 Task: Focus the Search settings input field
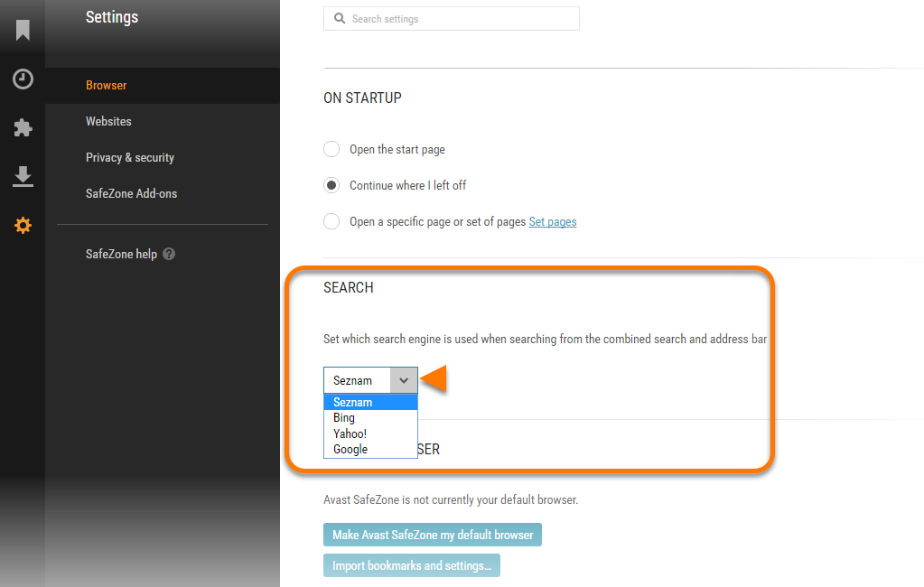[452, 18]
